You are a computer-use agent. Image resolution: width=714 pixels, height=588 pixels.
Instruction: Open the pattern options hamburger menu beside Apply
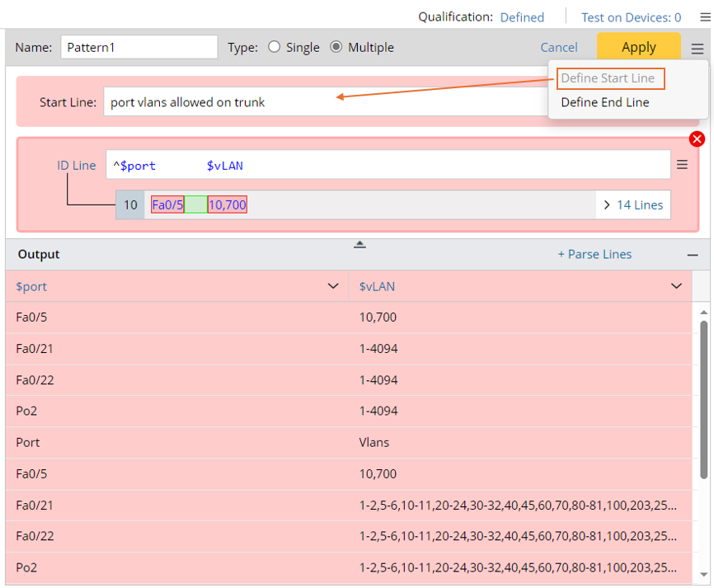click(697, 47)
